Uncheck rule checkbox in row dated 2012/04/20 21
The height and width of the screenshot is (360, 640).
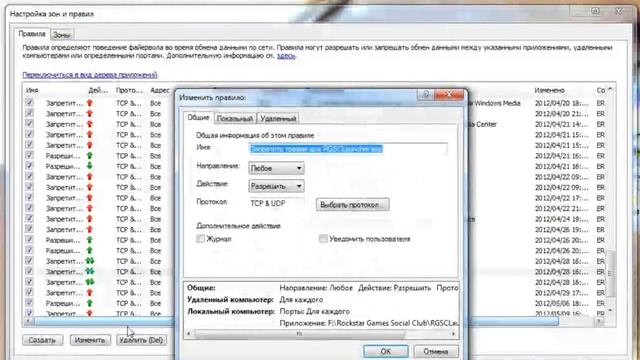coord(29,113)
